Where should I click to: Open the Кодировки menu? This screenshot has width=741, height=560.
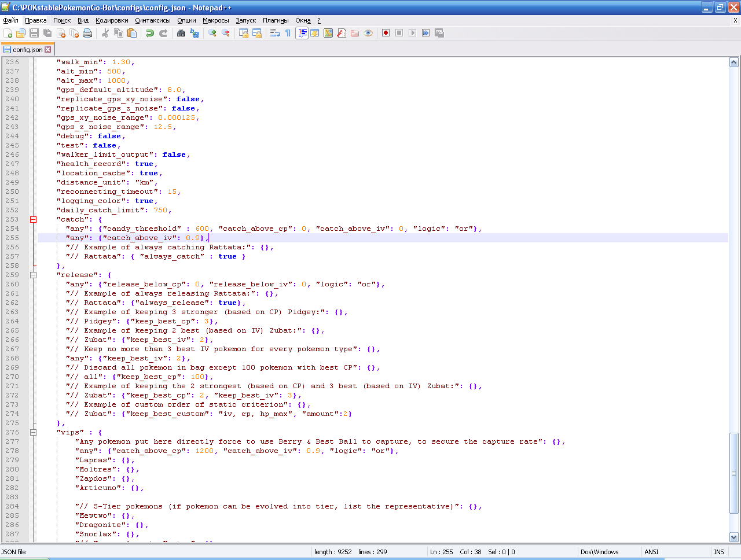(x=112, y=20)
